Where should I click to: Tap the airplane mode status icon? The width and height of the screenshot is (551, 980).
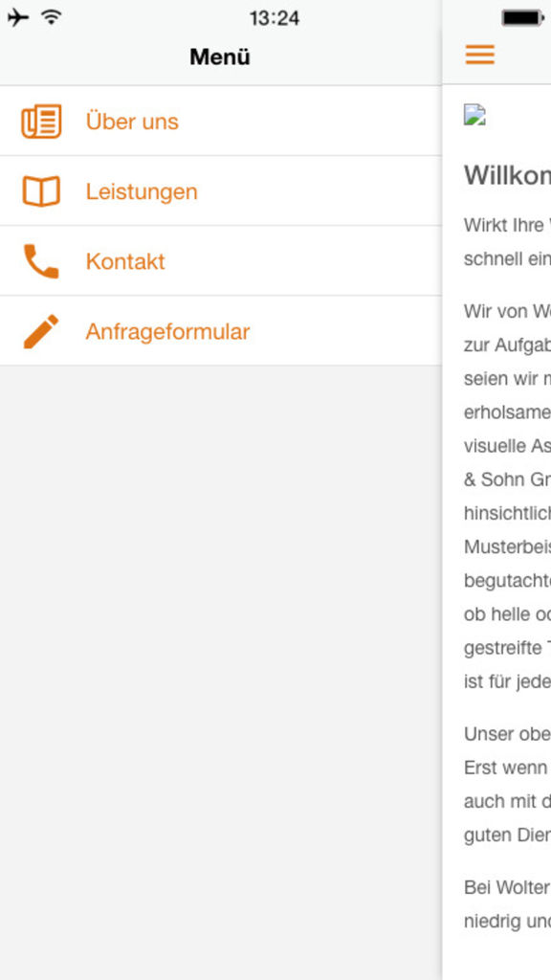(18, 17)
